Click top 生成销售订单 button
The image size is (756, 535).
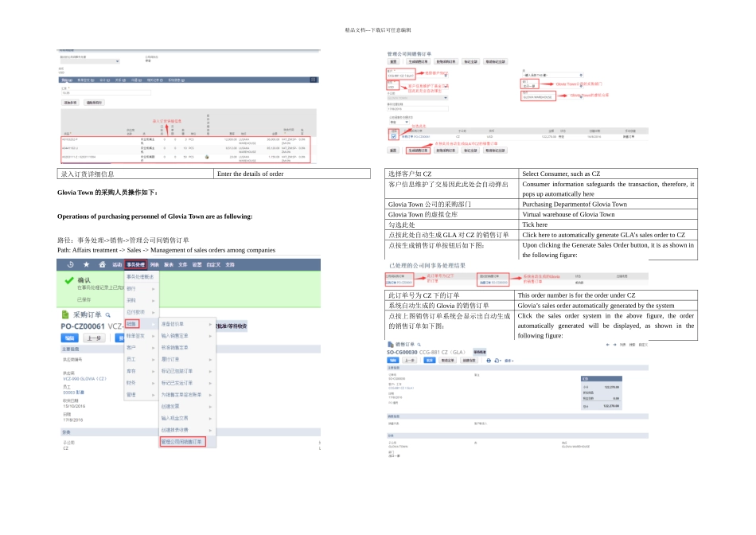(x=418, y=62)
